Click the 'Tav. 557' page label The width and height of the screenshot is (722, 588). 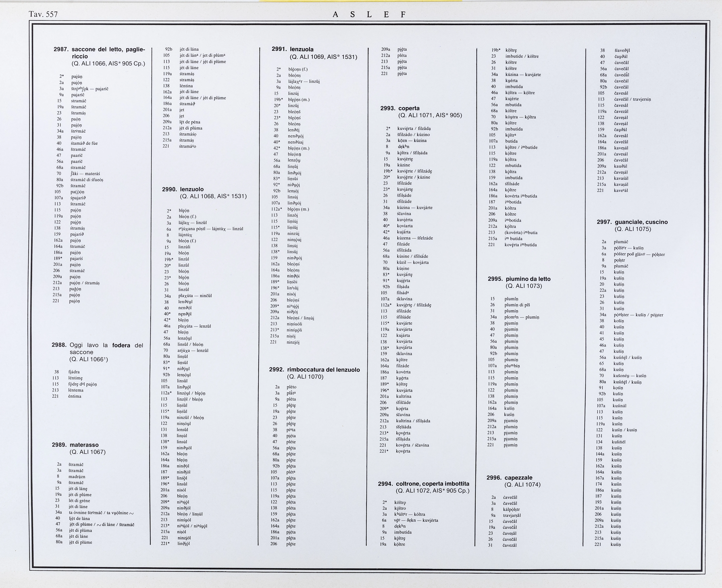43,14
